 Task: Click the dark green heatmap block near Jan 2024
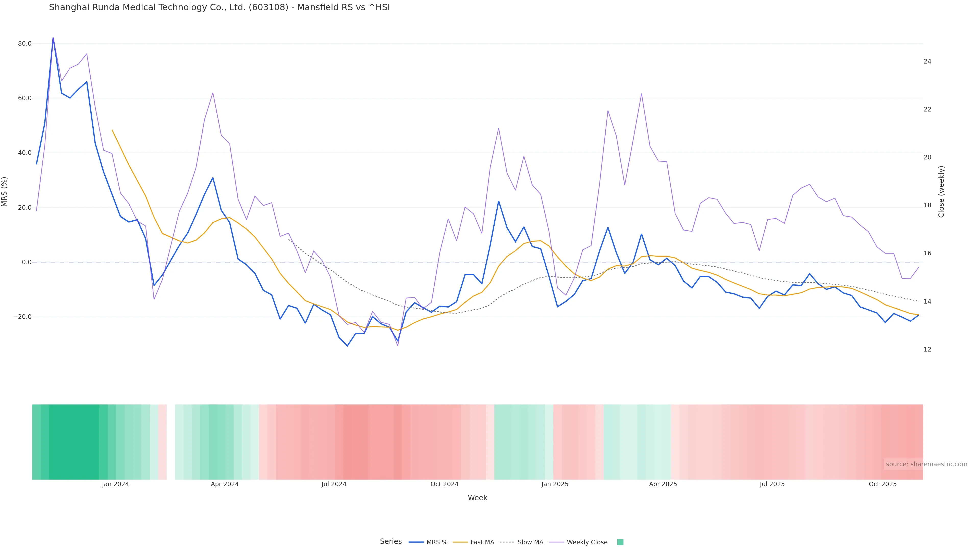pyautogui.click(x=74, y=442)
